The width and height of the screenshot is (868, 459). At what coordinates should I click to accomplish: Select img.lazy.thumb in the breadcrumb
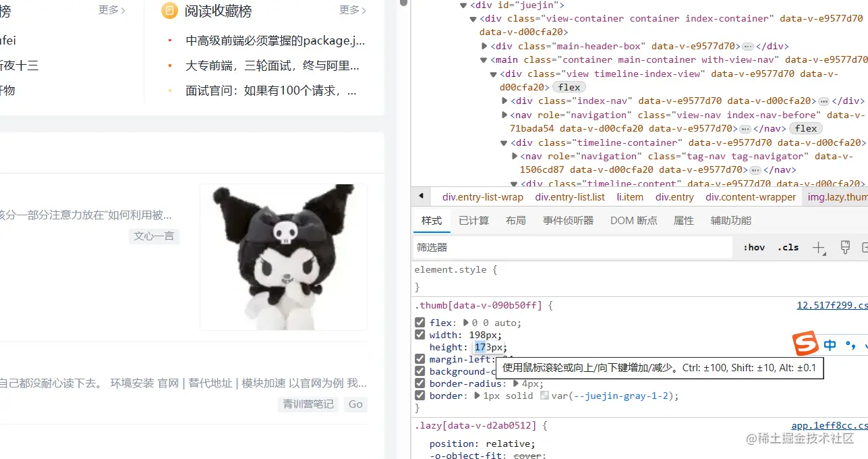838,197
